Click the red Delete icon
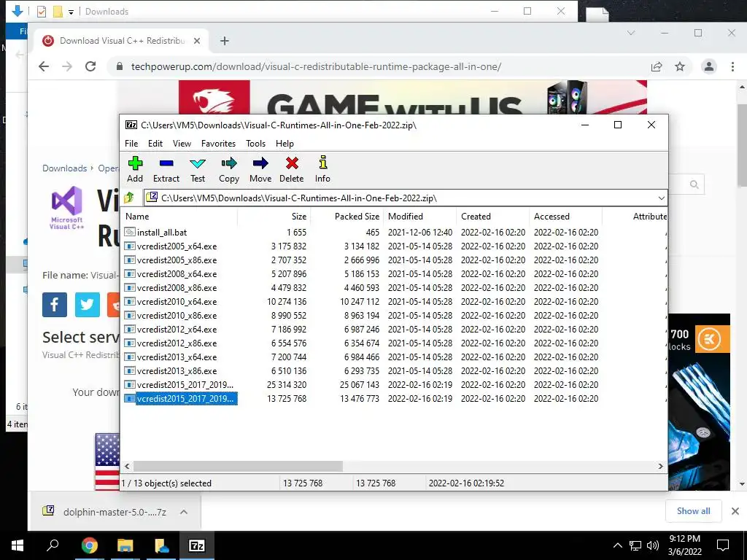The image size is (747, 560). point(292,169)
